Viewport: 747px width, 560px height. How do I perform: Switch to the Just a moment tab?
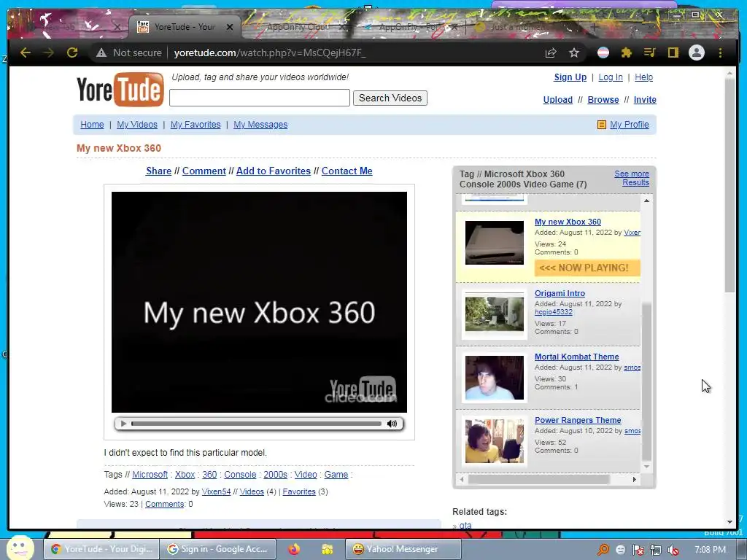(517, 27)
